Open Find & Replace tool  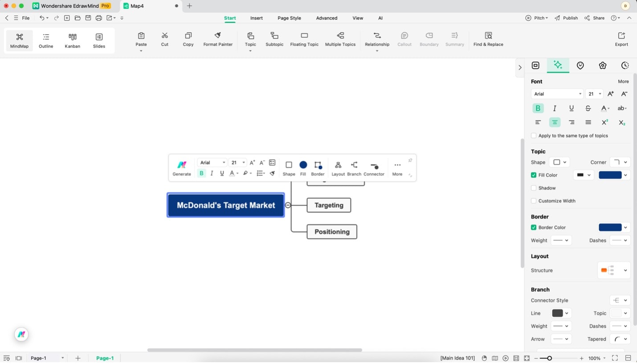488,39
